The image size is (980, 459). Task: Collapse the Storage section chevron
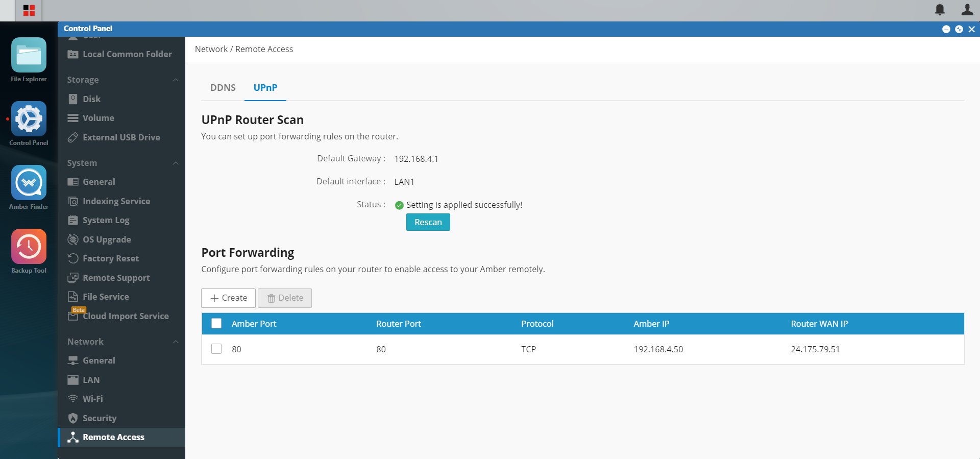[176, 80]
